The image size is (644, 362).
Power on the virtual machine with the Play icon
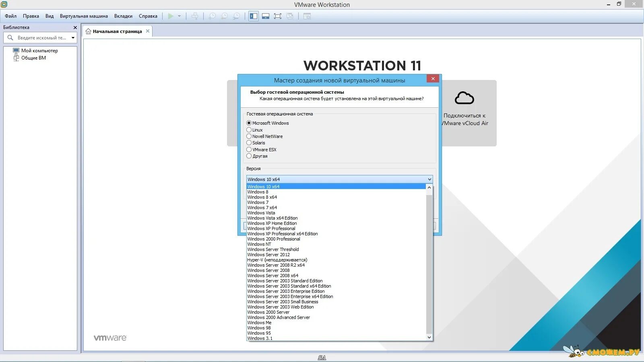(x=170, y=16)
